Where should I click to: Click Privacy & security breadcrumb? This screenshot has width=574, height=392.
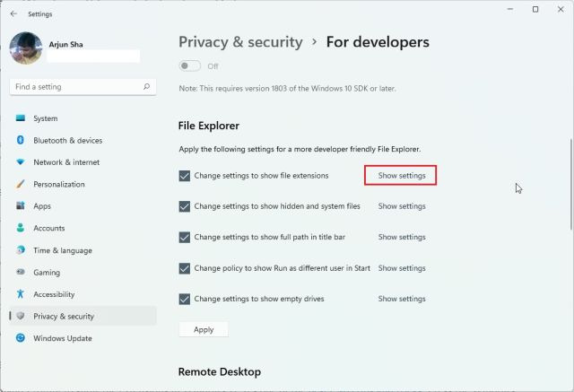pyautogui.click(x=240, y=42)
